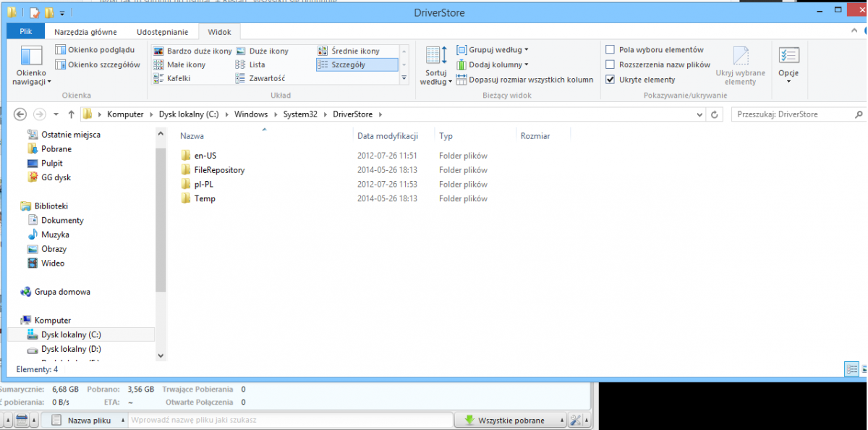This screenshot has height=430, width=868.
Task: Open Pulpit in navigation pane
Action: pyautogui.click(x=51, y=163)
